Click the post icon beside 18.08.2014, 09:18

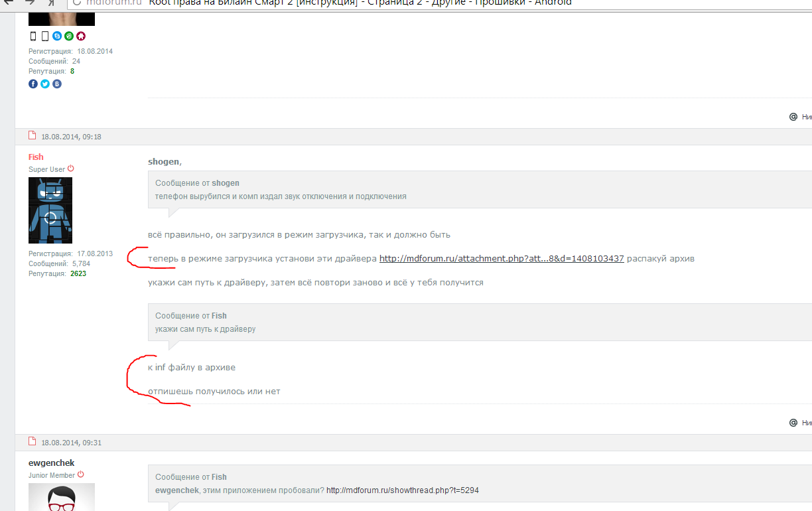32,135
